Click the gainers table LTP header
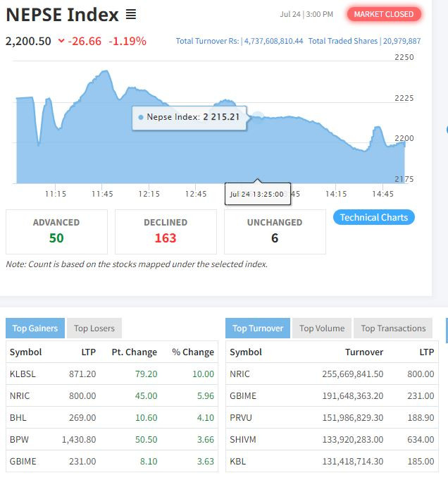 [x=89, y=352]
